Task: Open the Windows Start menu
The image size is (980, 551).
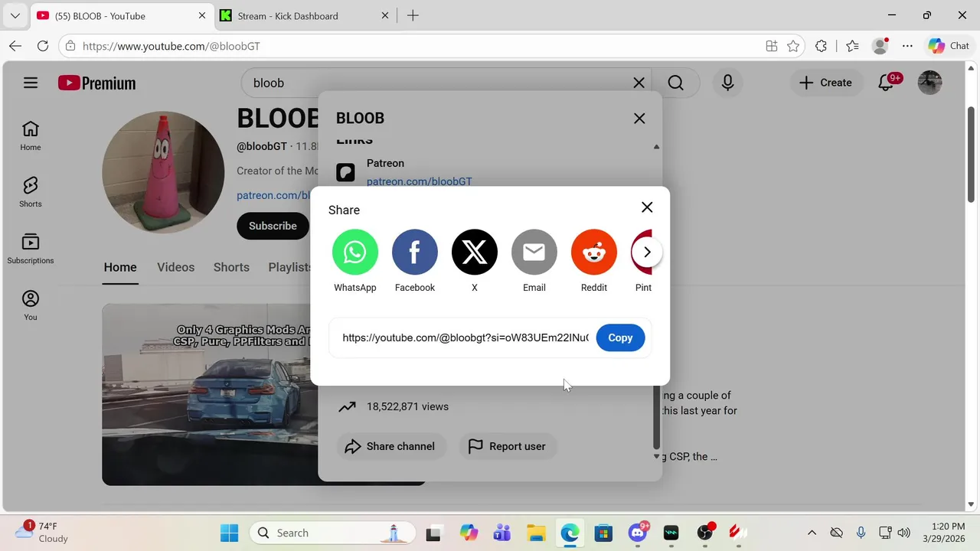Action: [229, 533]
